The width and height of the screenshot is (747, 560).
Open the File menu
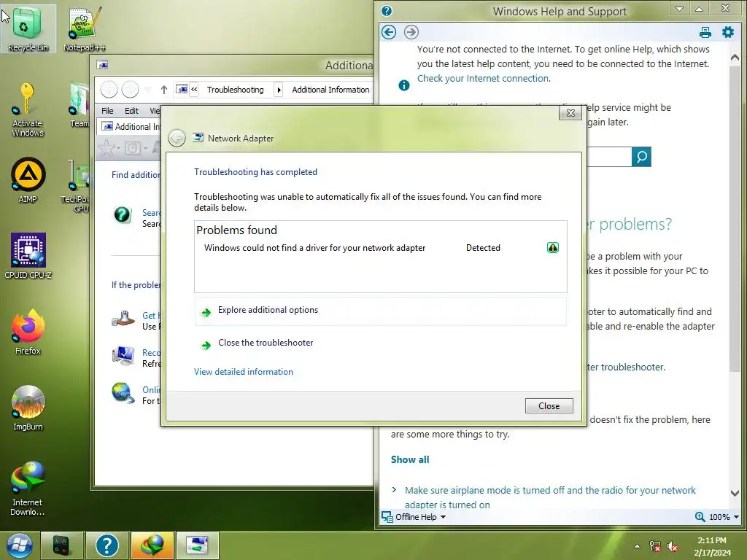tap(107, 111)
